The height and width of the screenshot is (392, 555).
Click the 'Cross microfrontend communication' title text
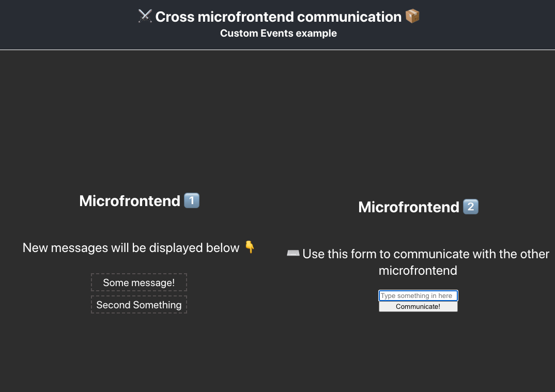[x=279, y=16]
